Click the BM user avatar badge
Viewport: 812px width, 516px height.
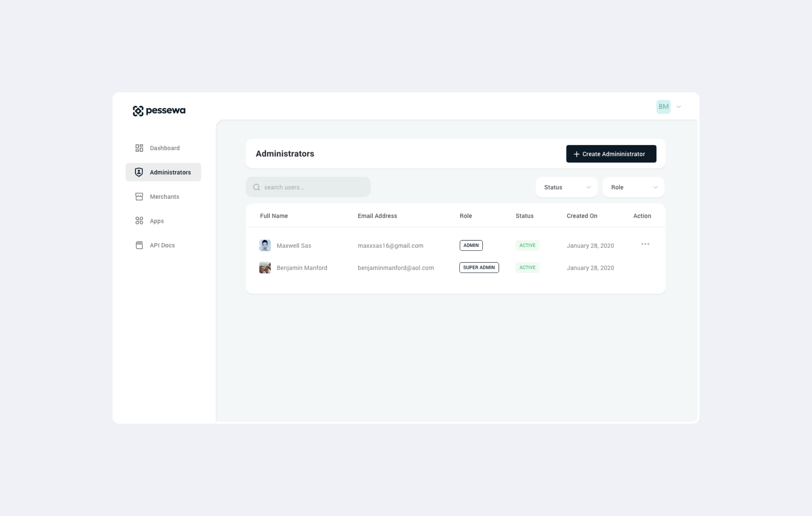663,107
